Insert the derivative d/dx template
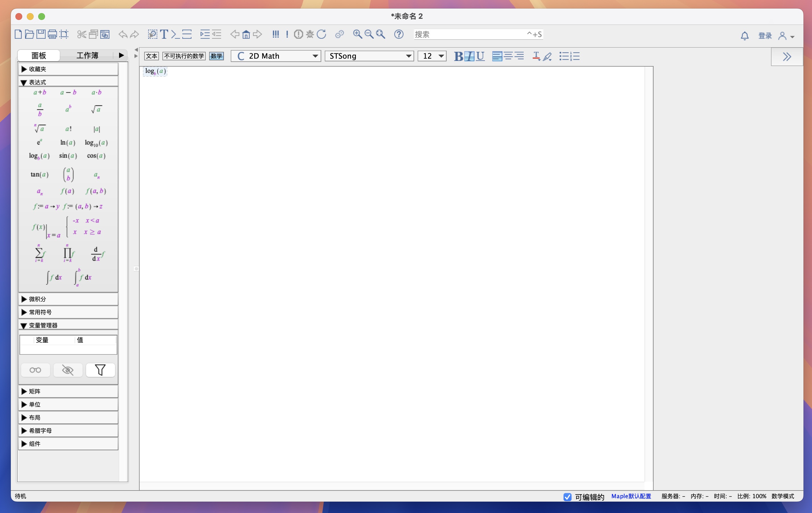812x513 pixels. pyautogui.click(x=97, y=254)
